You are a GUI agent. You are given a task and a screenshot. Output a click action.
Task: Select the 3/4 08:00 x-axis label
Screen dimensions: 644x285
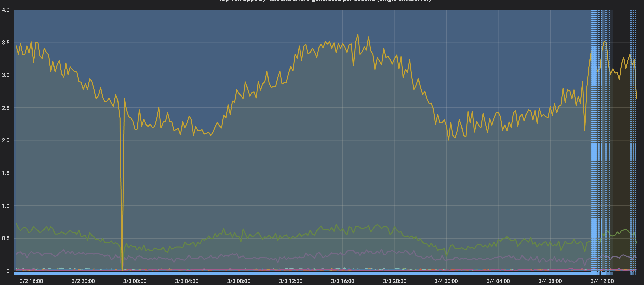pos(550,281)
